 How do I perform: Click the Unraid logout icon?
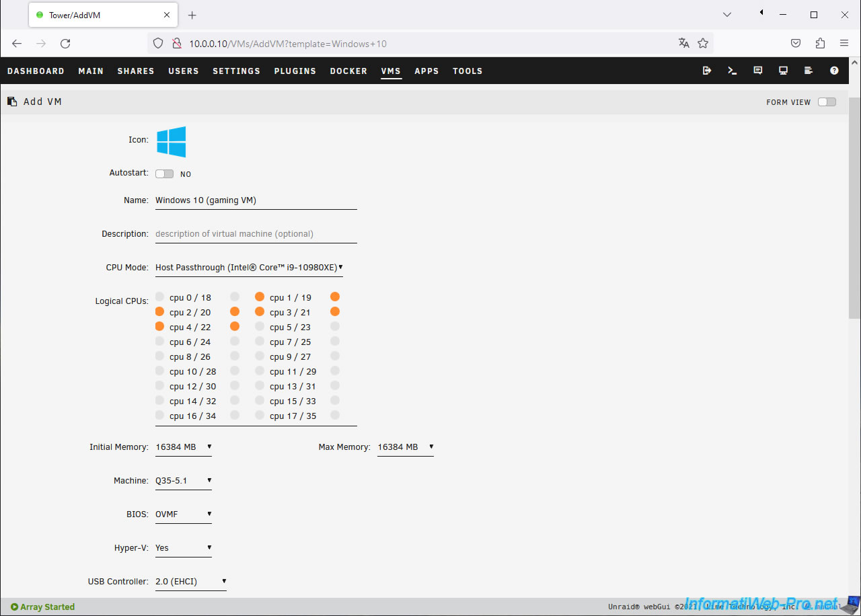[x=707, y=71]
